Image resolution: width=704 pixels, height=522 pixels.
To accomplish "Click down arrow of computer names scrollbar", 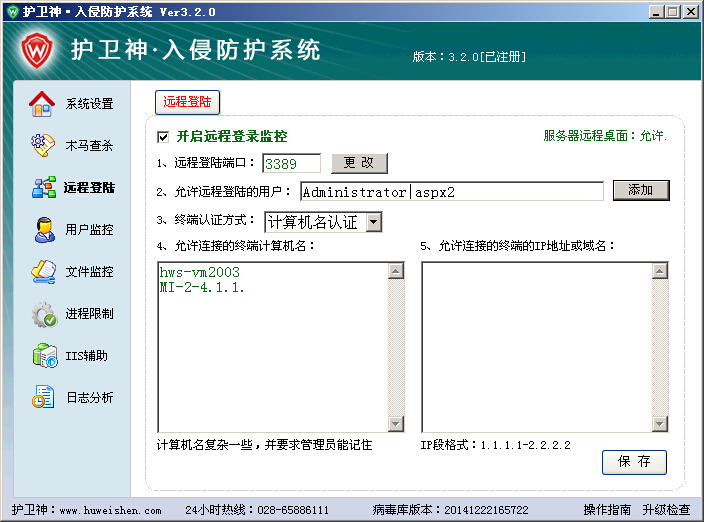I will (x=396, y=424).
